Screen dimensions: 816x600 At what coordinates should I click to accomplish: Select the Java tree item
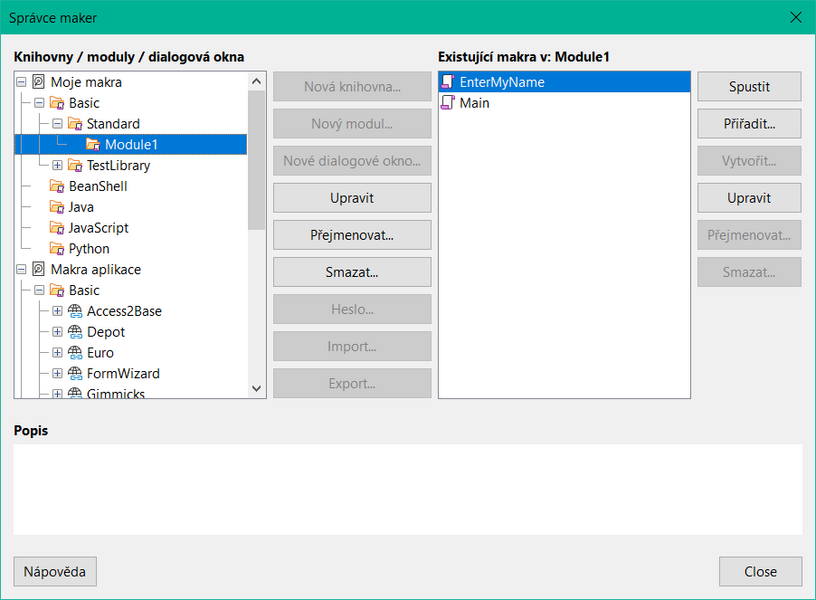tap(81, 207)
